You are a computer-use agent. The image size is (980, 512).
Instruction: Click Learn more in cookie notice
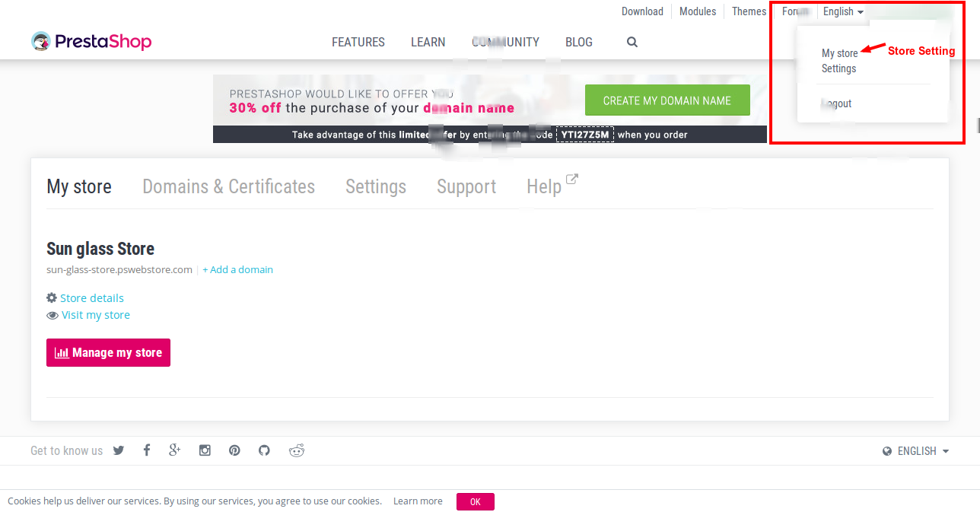click(418, 501)
